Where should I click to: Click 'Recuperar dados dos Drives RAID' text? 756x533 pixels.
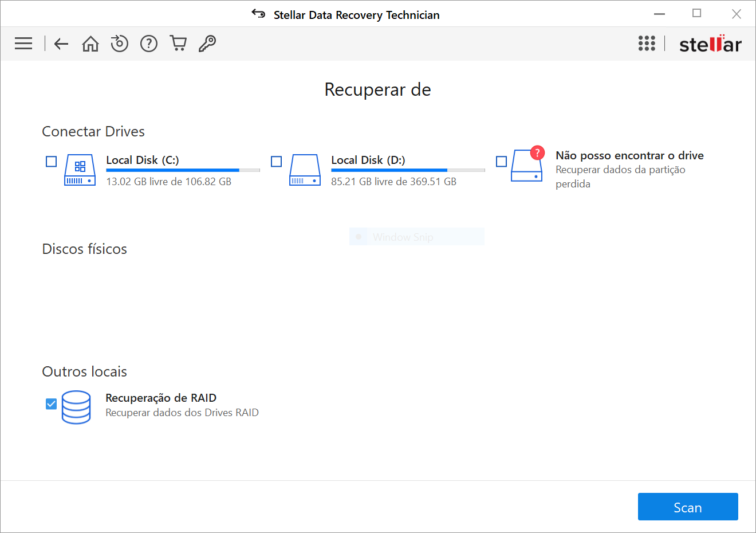click(182, 413)
